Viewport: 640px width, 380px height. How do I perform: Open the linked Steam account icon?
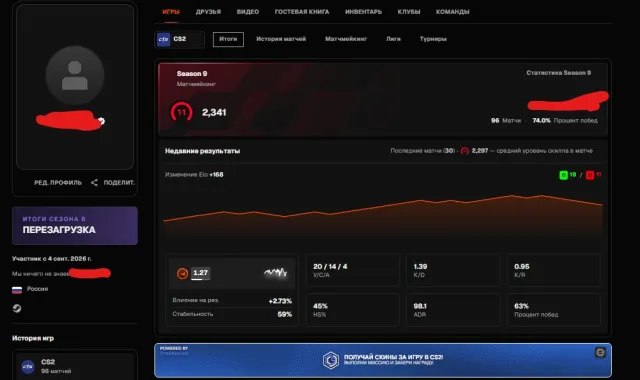click(17, 308)
